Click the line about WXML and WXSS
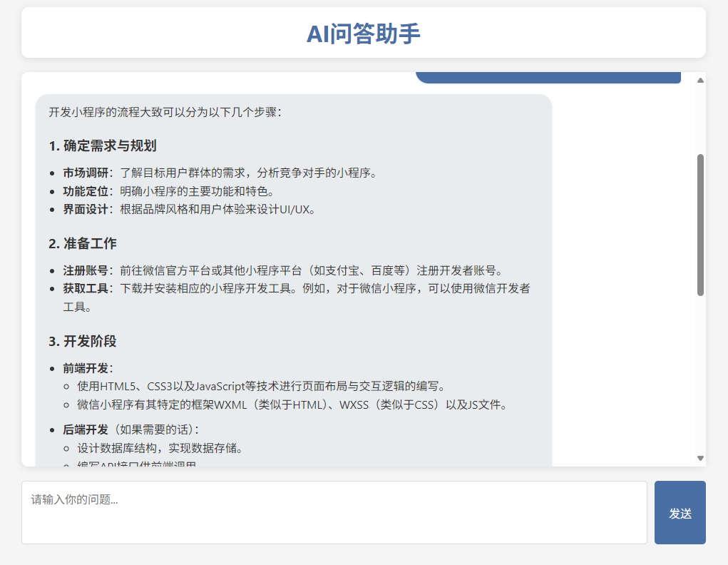Image resolution: width=728 pixels, height=565 pixels. tap(292, 405)
